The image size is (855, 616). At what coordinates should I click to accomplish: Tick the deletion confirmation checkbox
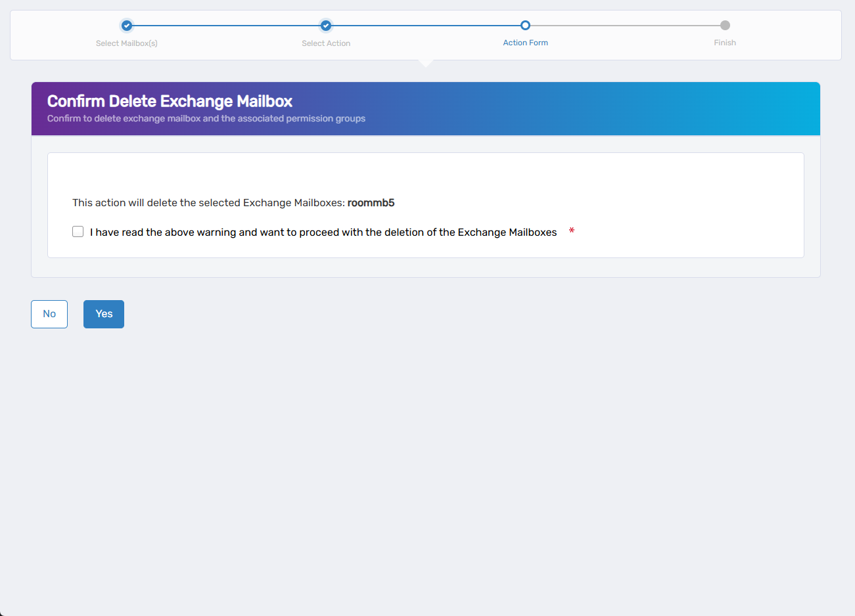point(78,232)
